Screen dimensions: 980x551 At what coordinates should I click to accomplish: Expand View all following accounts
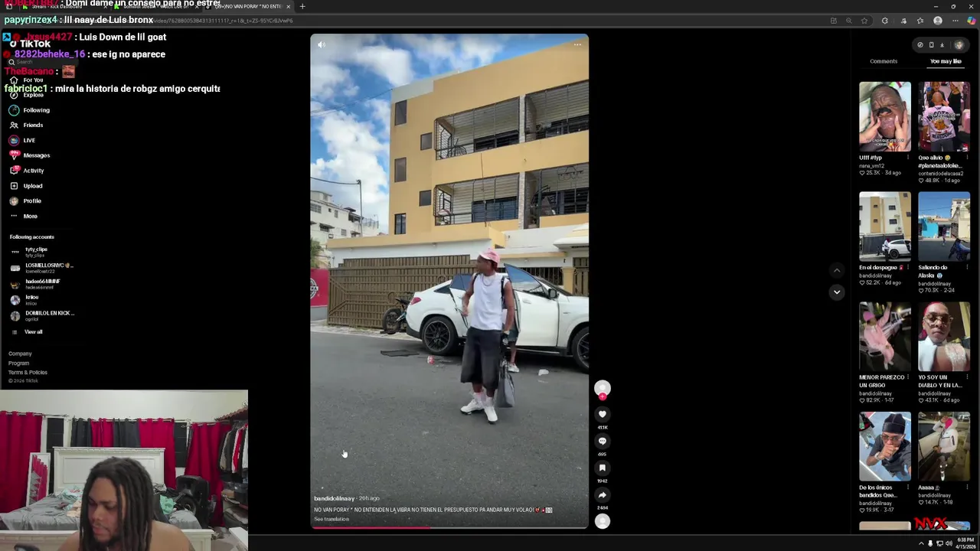(x=27, y=332)
